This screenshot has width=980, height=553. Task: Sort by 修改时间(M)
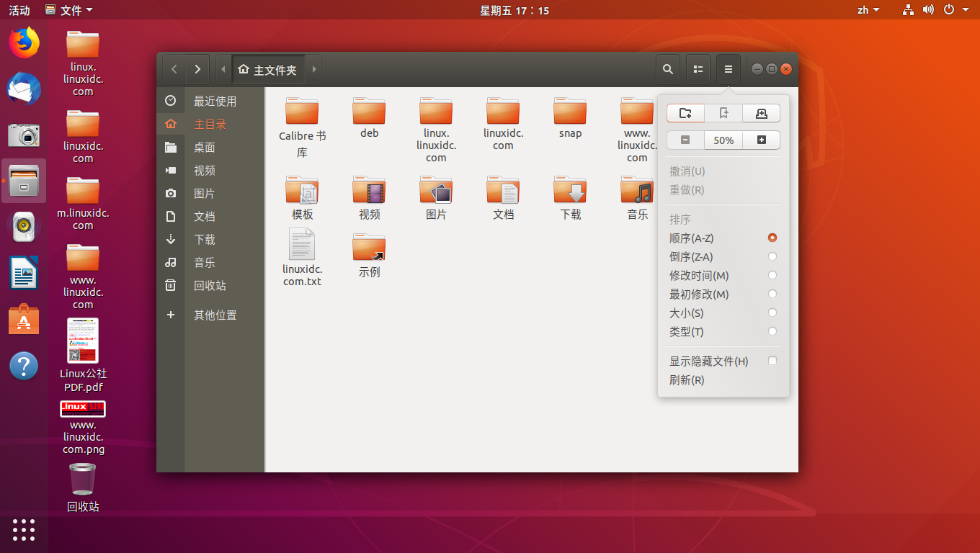click(x=723, y=275)
